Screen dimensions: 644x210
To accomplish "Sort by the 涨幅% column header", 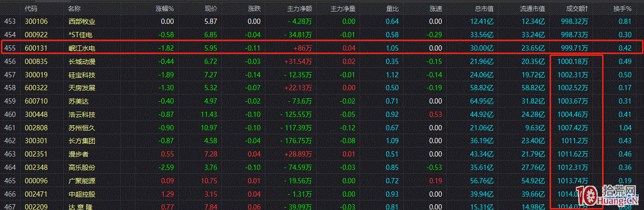I will (165, 9).
